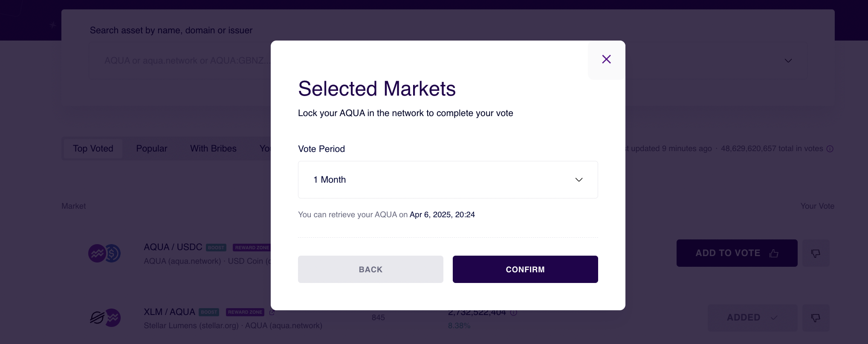Click ADD TO VOTE for AQUA / USDC
This screenshot has width=868, height=344.
pos(737,253)
